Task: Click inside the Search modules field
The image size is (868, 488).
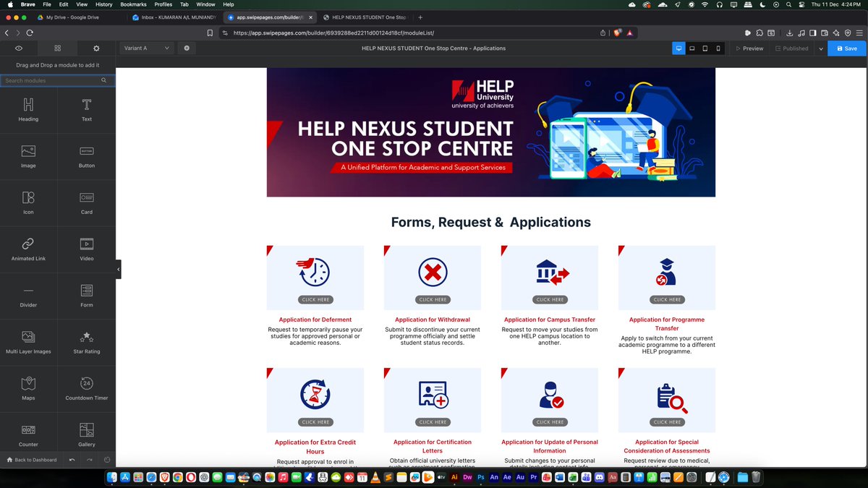Action: pyautogui.click(x=51, y=80)
